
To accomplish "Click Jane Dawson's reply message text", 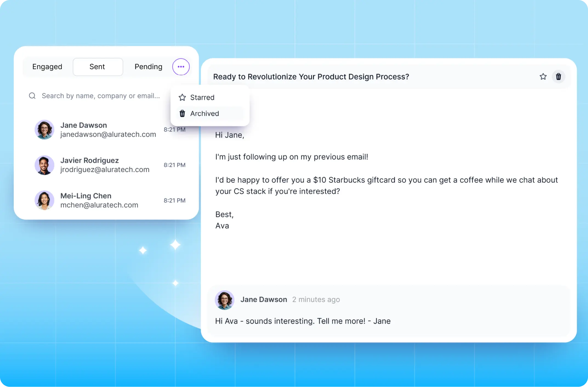I will (303, 321).
